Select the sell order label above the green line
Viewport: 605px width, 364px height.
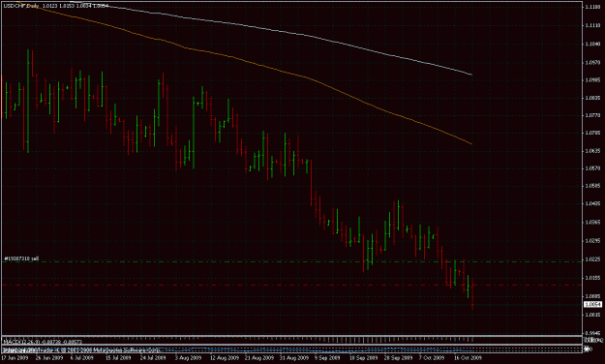[x=21, y=258]
